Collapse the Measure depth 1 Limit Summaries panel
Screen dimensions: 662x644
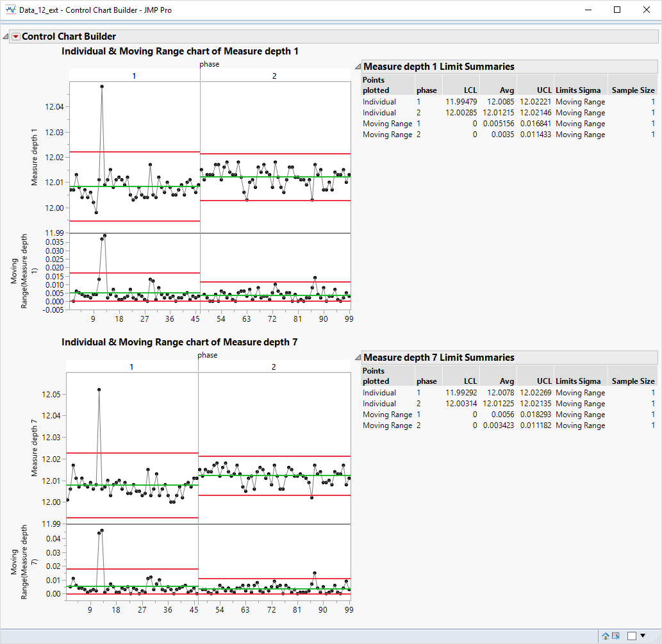point(357,66)
